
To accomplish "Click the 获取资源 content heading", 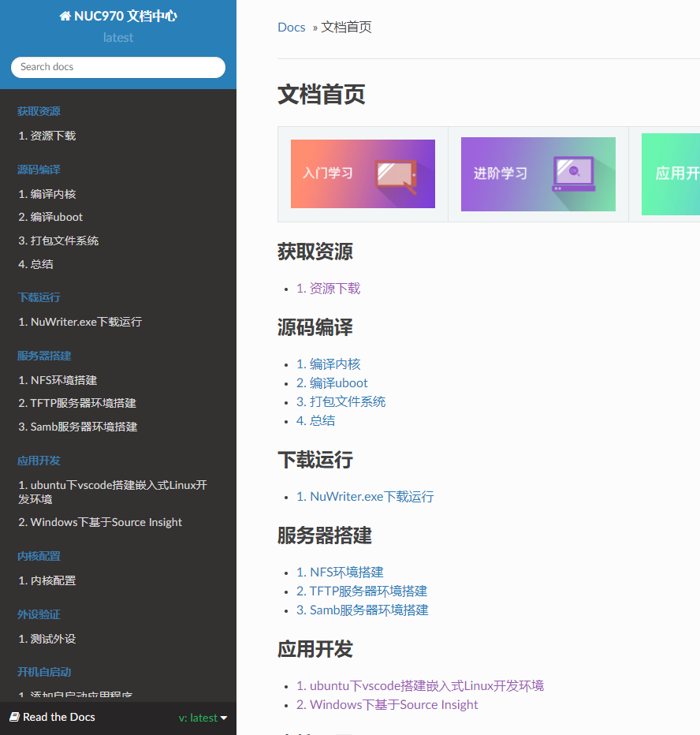I will [315, 252].
